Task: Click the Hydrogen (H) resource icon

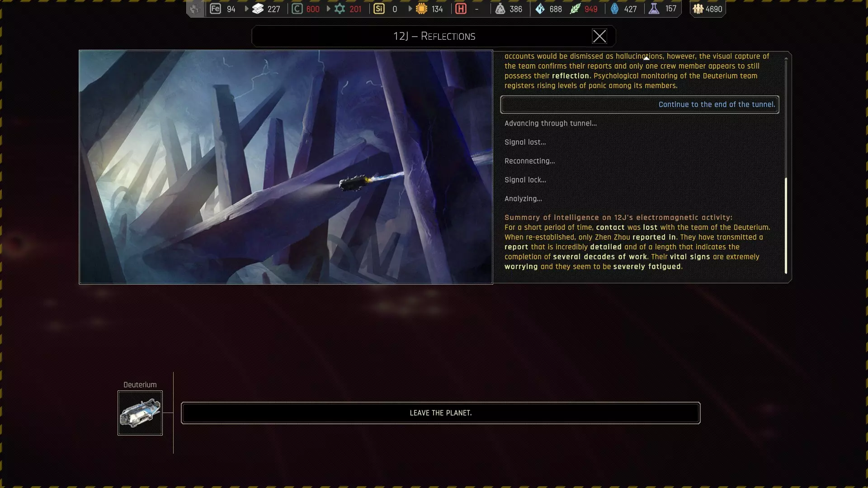Action: tap(461, 9)
